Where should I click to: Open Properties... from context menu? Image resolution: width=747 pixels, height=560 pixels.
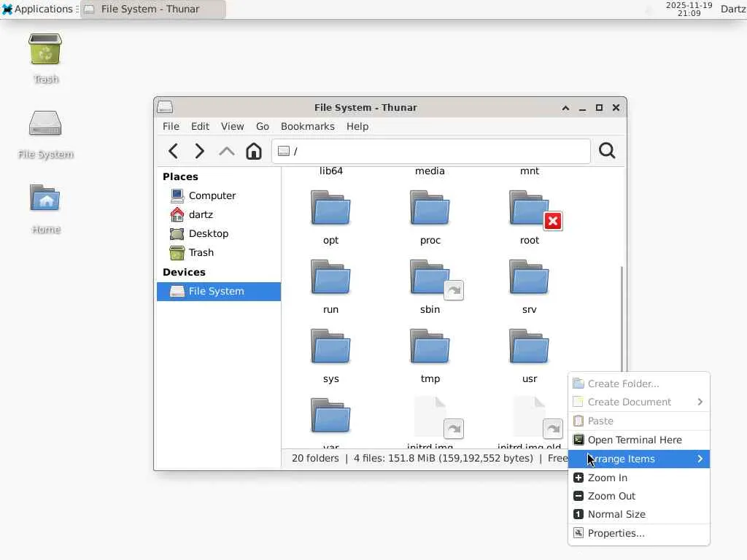click(x=639, y=533)
